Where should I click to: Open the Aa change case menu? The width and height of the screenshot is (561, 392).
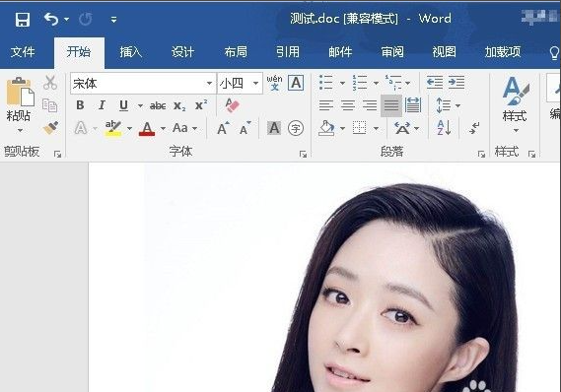[184, 128]
